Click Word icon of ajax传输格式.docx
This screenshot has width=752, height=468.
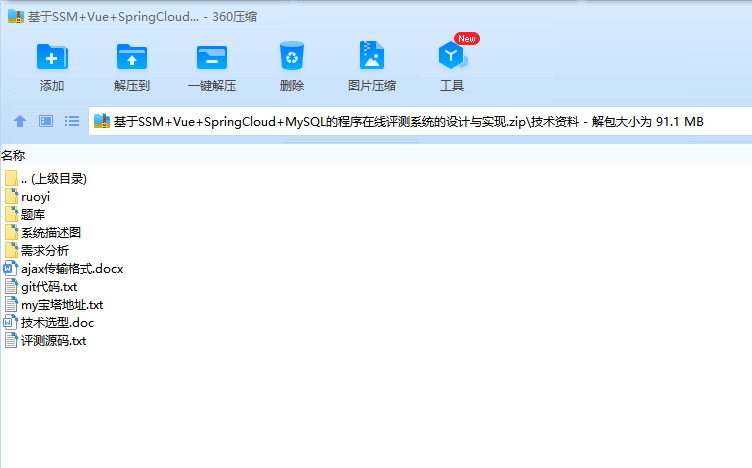pos(11,268)
